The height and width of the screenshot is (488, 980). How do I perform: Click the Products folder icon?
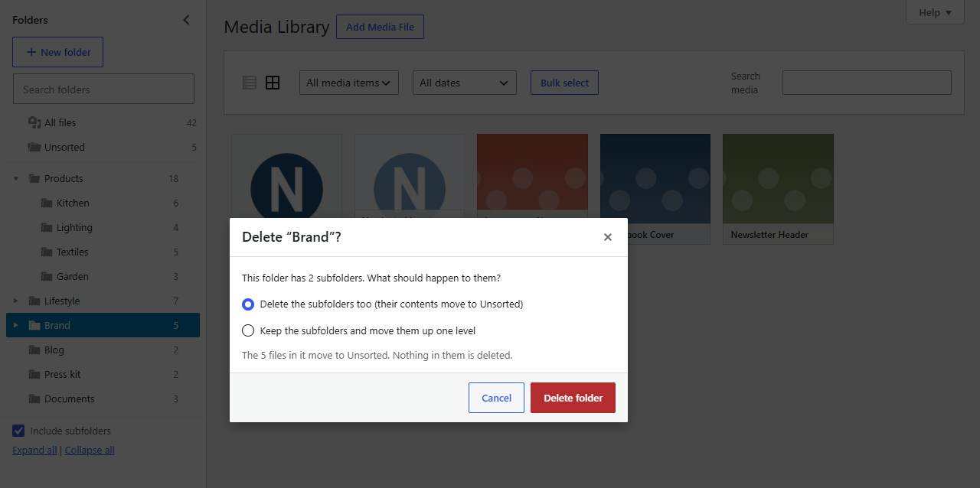(x=34, y=178)
